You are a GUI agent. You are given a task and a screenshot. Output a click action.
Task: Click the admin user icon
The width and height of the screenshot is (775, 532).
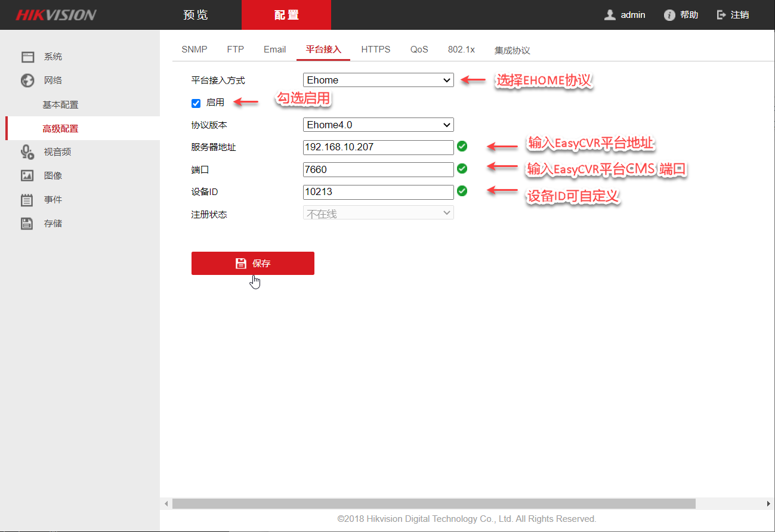(x=610, y=15)
